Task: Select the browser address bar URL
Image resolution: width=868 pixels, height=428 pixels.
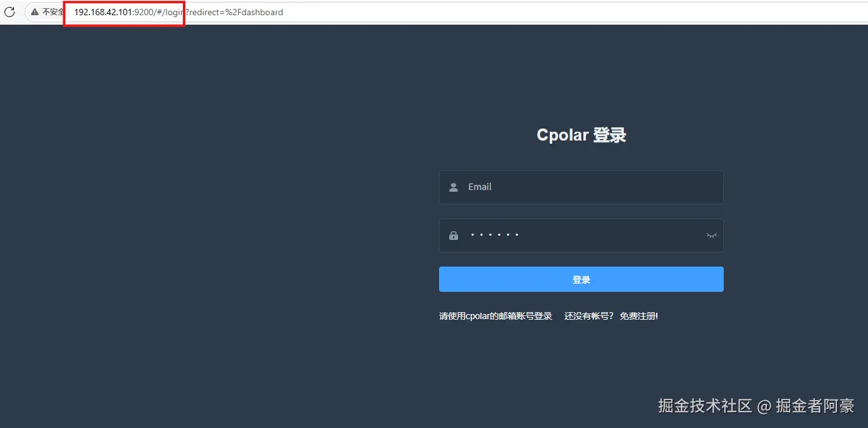Action: point(178,12)
